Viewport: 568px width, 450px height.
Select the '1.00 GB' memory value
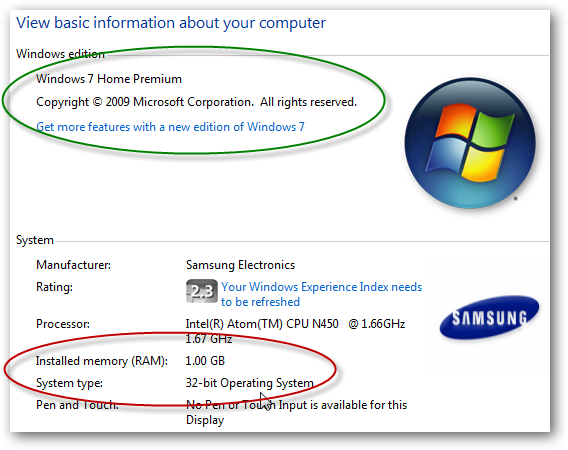coord(205,361)
